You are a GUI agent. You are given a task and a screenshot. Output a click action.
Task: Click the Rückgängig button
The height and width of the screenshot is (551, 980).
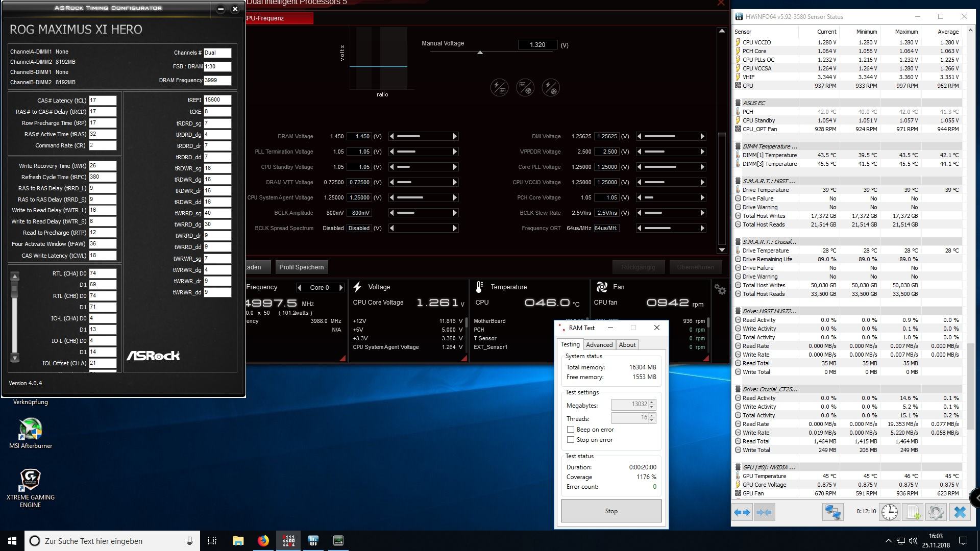click(638, 267)
